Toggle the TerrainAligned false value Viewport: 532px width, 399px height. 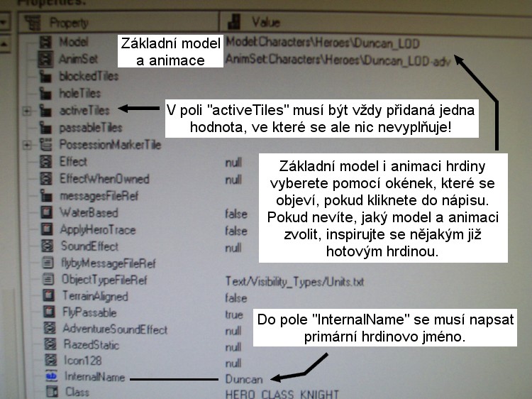point(236,297)
